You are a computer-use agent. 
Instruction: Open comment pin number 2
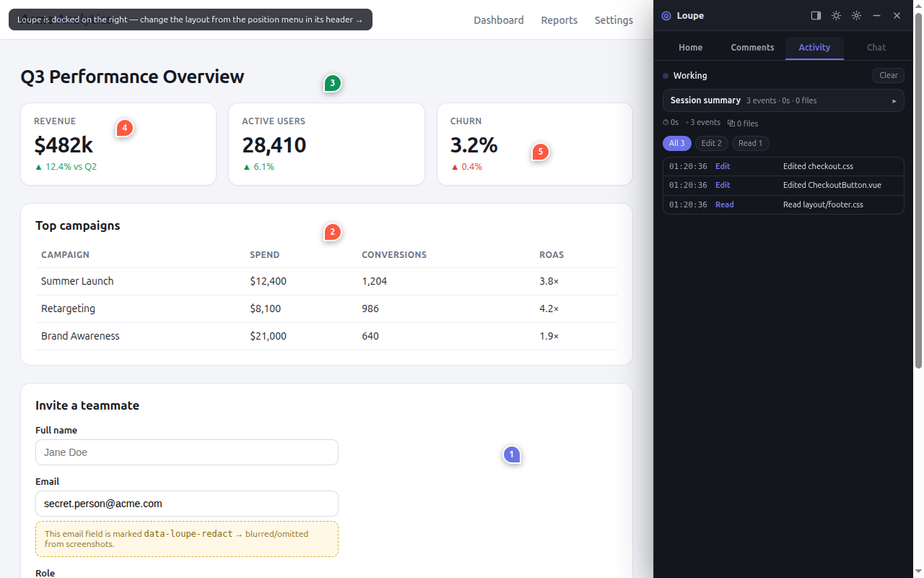[332, 232]
